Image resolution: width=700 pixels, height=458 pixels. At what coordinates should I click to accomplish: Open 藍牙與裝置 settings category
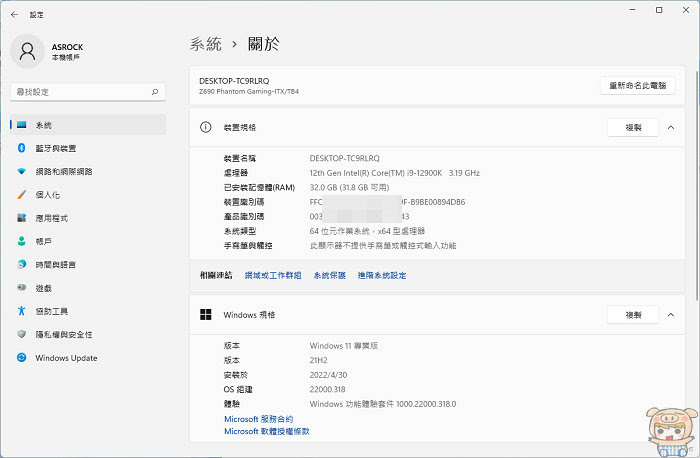click(88, 148)
